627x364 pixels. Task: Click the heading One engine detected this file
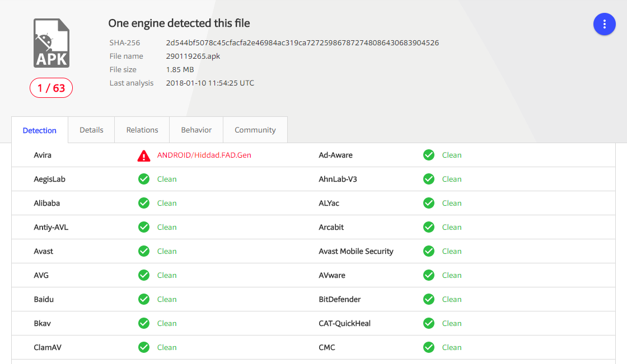click(x=179, y=23)
